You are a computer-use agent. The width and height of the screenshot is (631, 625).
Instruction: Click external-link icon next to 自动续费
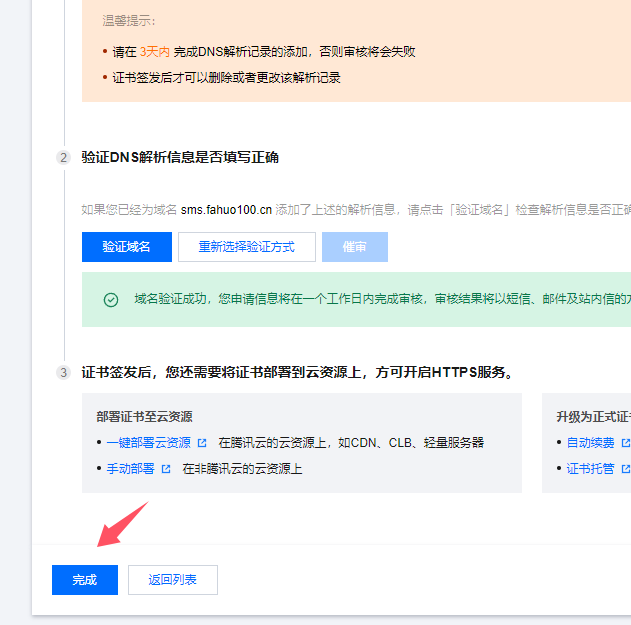626,443
